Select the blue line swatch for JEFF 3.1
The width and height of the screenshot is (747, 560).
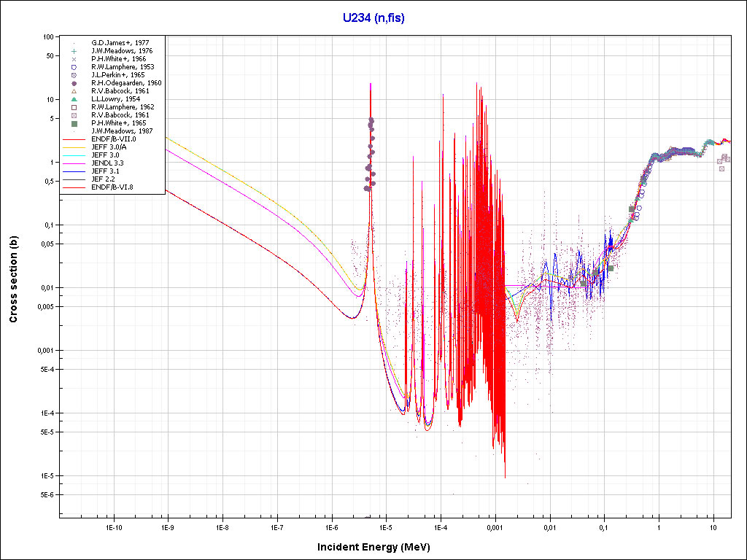pos(74,171)
